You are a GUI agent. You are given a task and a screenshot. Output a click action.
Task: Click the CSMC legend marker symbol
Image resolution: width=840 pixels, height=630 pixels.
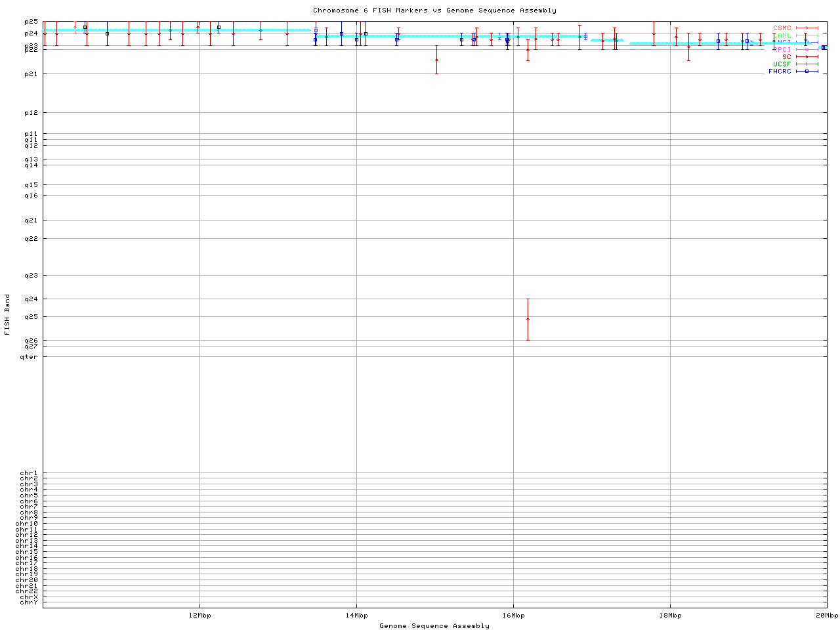pos(807,28)
